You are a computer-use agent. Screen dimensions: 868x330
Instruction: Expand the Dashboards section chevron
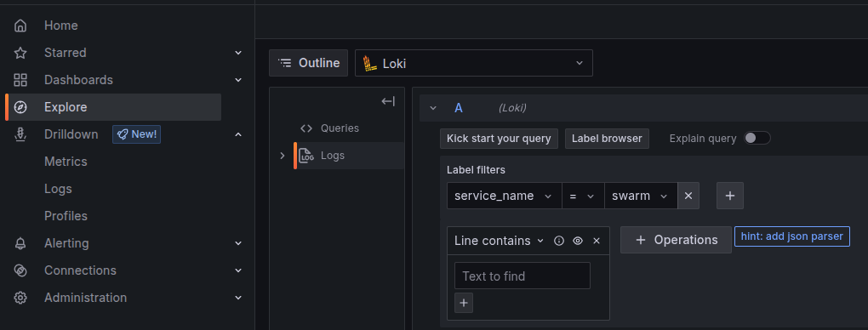[238, 80]
